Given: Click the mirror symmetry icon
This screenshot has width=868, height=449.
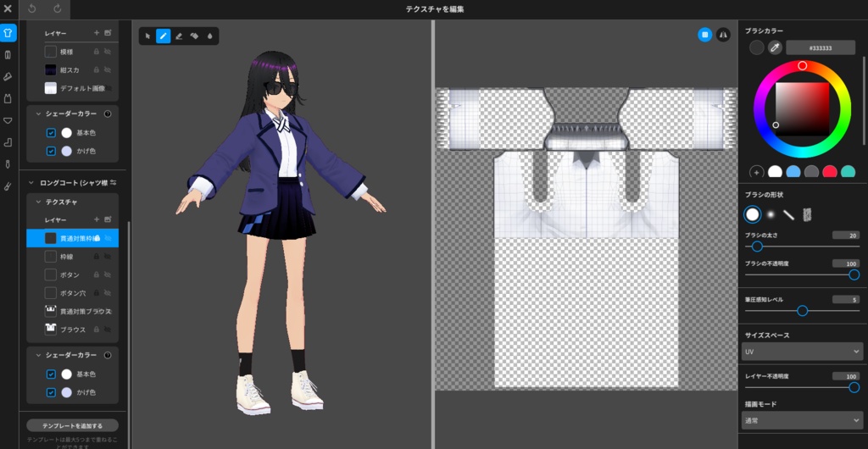Looking at the screenshot, I should [723, 35].
